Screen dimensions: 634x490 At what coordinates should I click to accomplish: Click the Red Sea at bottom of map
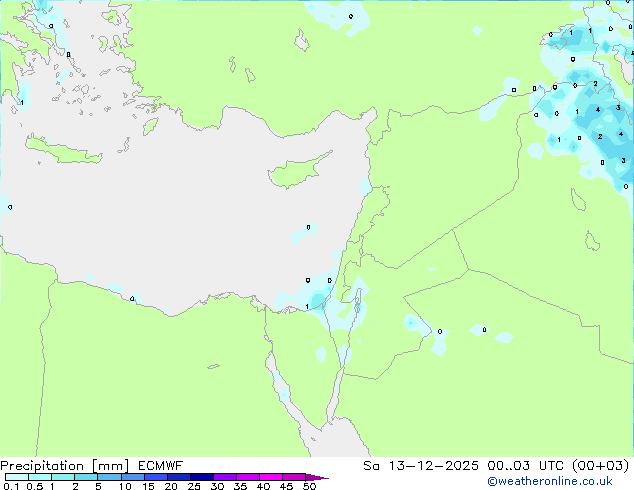point(335,440)
